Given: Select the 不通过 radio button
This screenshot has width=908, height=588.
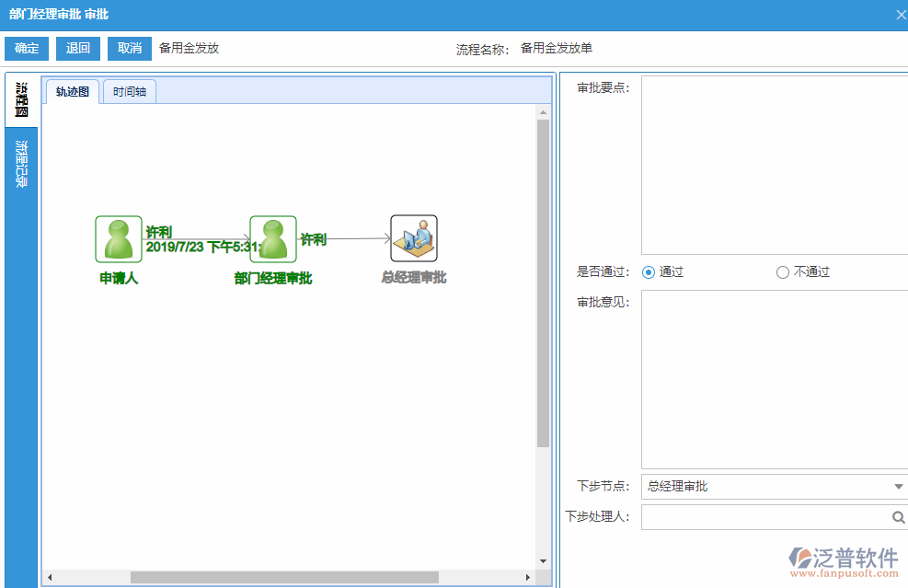Looking at the screenshot, I should pos(781,271).
